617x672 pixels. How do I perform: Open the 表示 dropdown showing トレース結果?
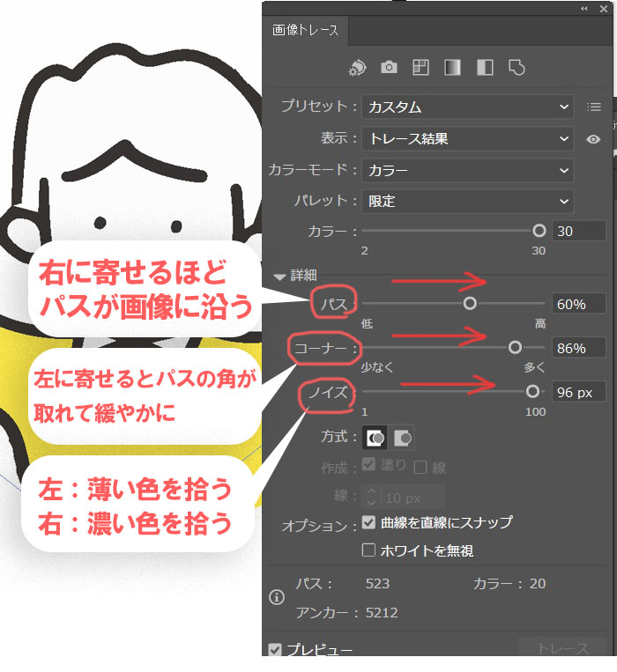point(468,138)
